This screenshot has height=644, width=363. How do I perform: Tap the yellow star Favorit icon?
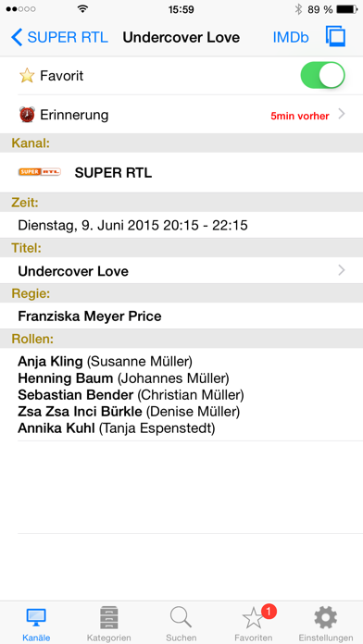(x=27, y=76)
